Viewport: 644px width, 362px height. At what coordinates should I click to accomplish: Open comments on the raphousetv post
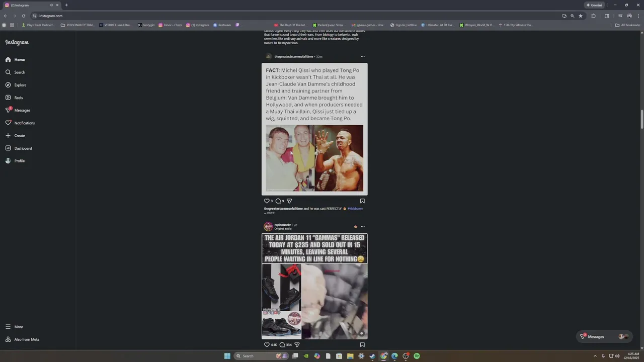(x=282, y=345)
